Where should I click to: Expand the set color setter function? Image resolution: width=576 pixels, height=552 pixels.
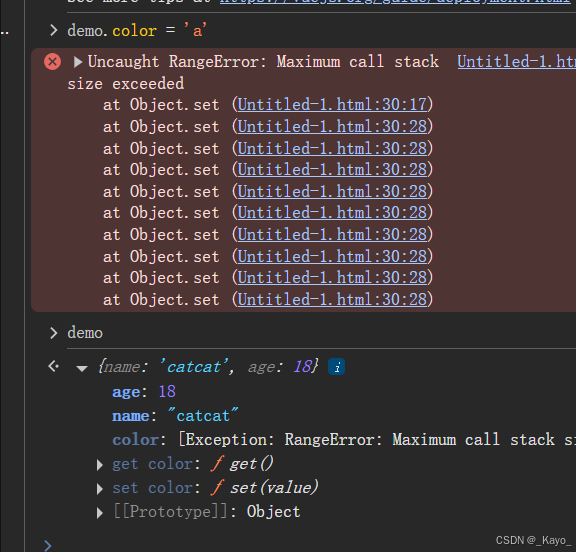point(100,489)
